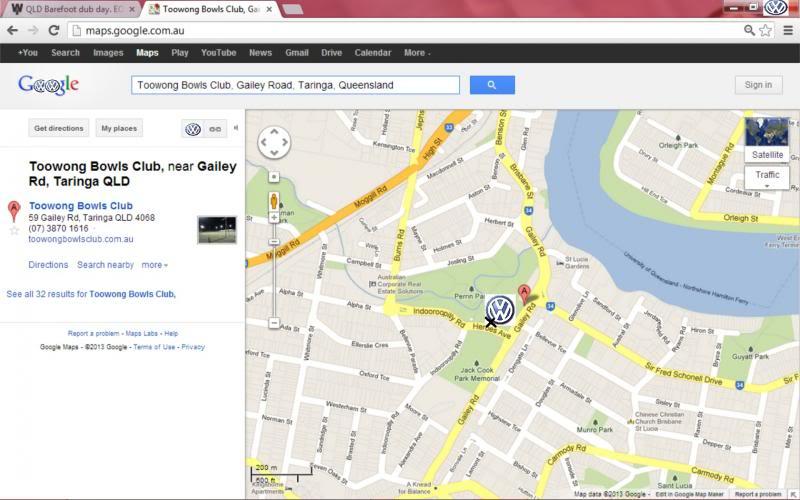The height and width of the screenshot is (500, 800).
Task: Click the Help link
Action: pyautogui.click(x=171, y=333)
